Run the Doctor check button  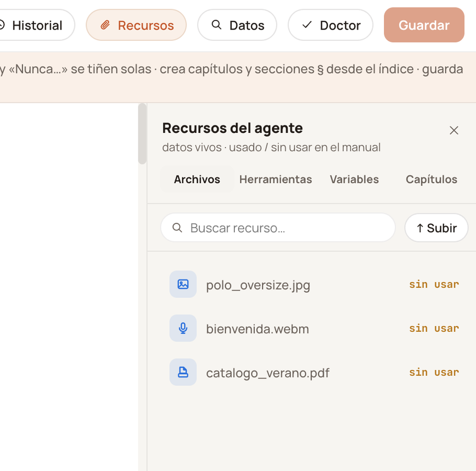pos(330,25)
